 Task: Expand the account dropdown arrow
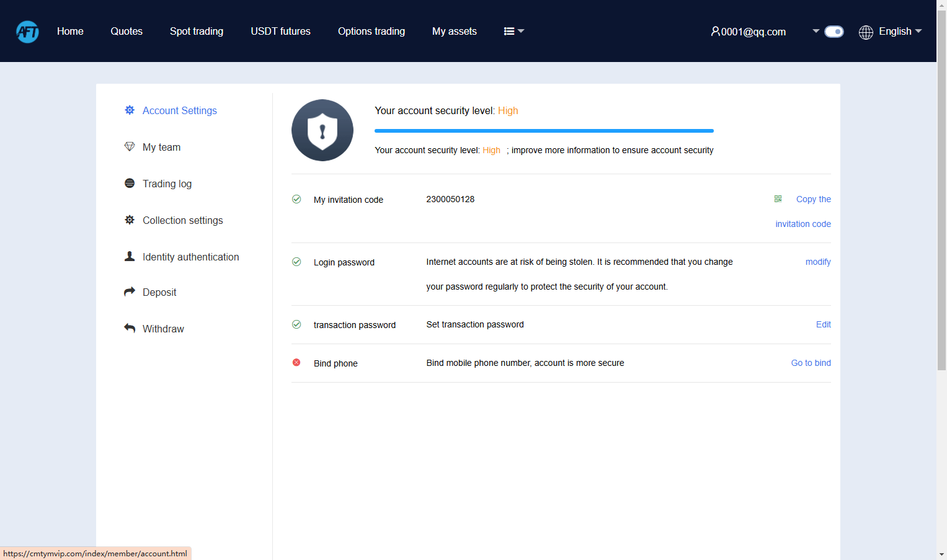(816, 31)
